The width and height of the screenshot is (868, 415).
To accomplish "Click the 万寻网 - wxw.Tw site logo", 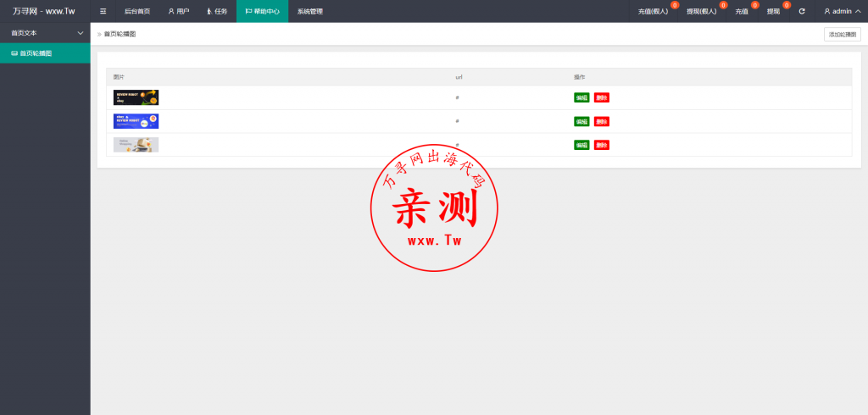I will point(44,11).
